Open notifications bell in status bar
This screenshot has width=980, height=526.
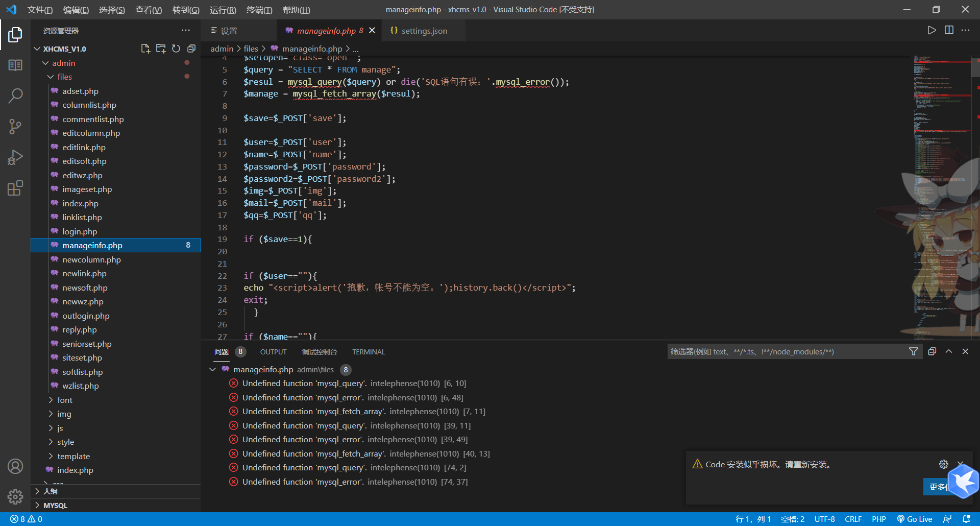[x=966, y=519]
